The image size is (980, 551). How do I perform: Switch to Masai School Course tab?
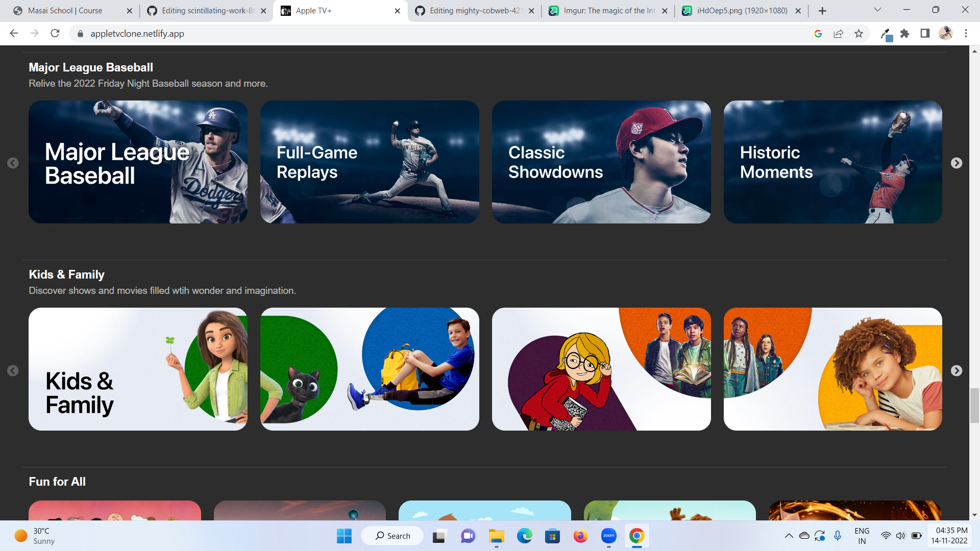pyautogui.click(x=65, y=11)
